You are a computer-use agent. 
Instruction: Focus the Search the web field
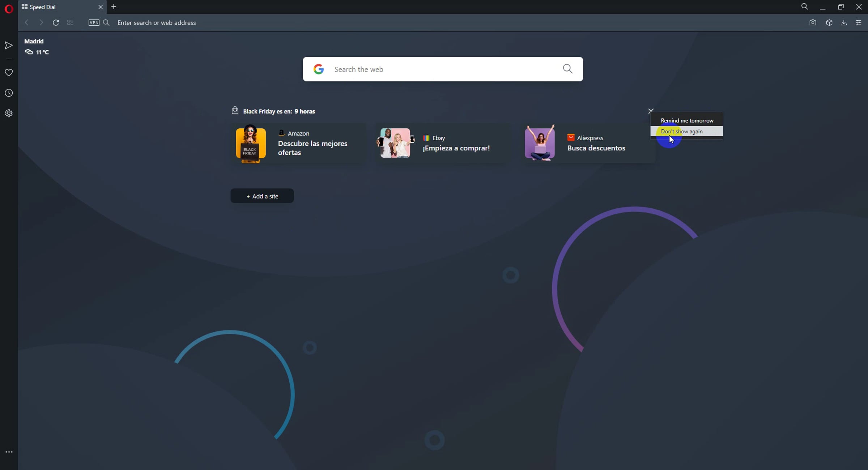tap(443, 69)
